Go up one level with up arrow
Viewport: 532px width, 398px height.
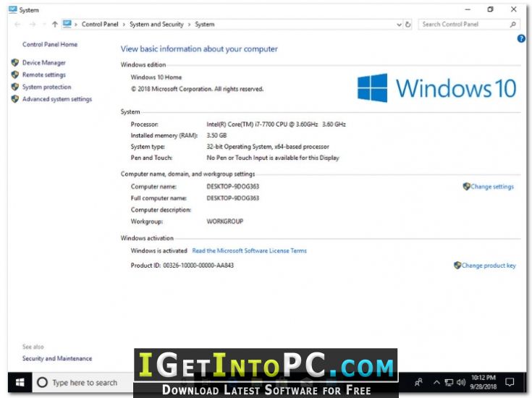point(54,24)
